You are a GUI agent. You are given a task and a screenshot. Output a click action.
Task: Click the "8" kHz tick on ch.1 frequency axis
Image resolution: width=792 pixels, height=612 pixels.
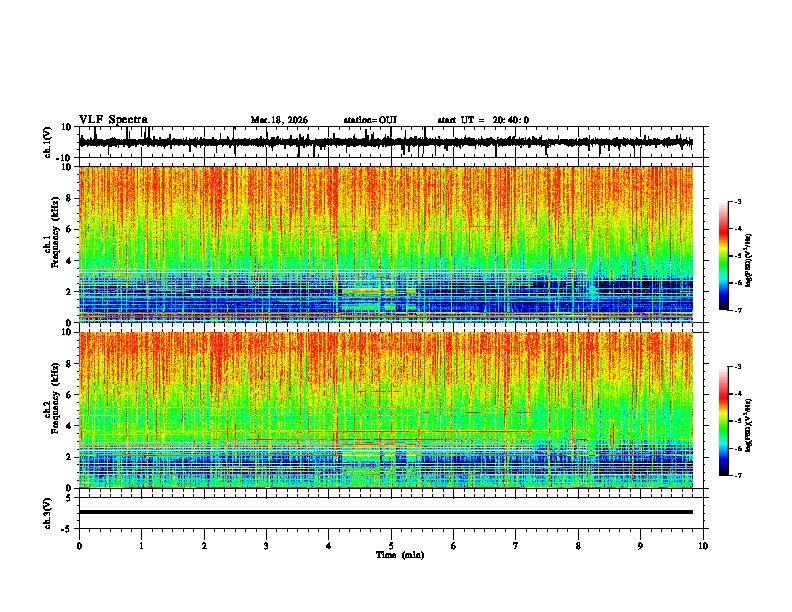[69, 198]
